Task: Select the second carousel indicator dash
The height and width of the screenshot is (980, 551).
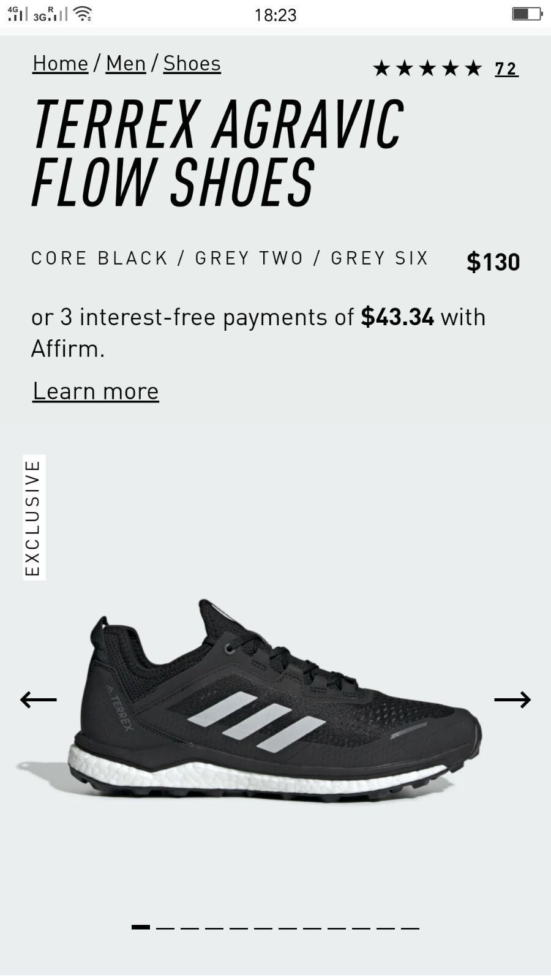Action: pyautogui.click(x=165, y=927)
